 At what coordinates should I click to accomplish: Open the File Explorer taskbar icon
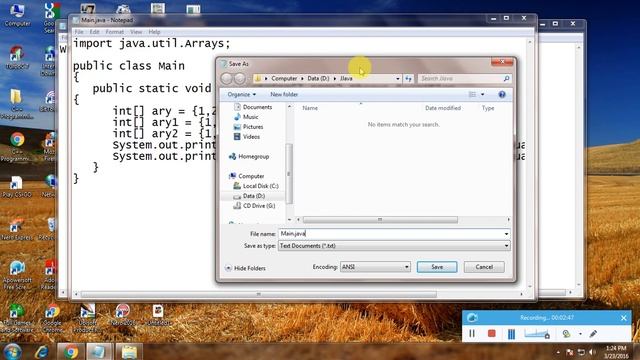coord(129,351)
